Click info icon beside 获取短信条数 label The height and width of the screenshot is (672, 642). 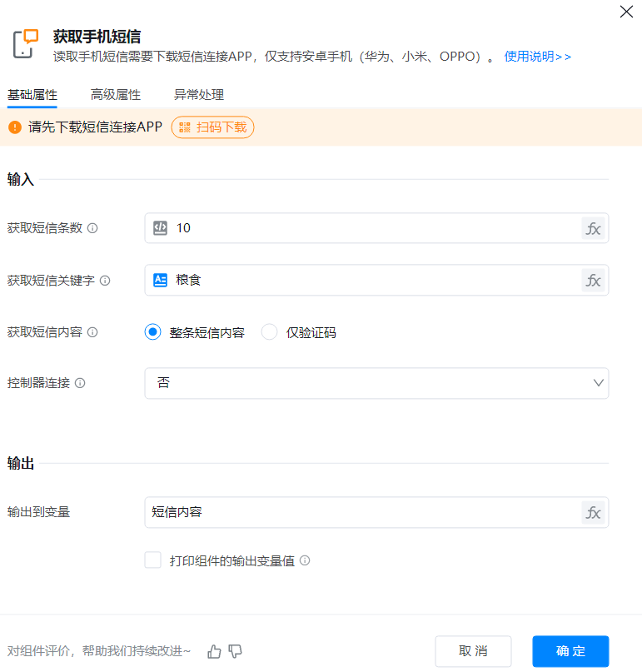point(92,228)
